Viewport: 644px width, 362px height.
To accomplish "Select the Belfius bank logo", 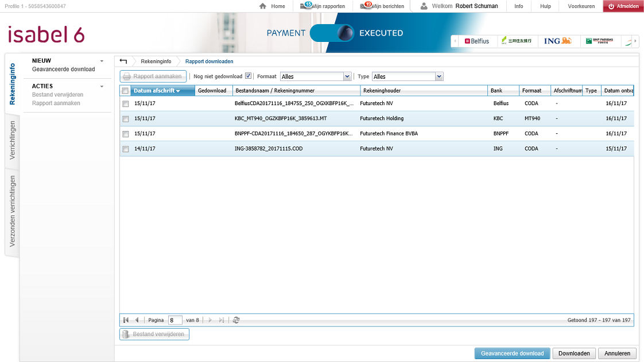I will pyautogui.click(x=477, y=41).
